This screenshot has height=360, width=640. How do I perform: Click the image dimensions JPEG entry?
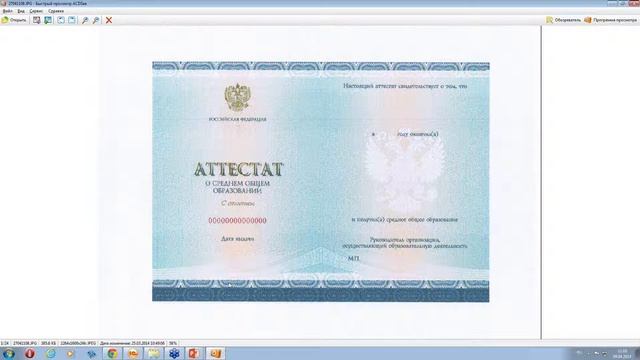78,343
